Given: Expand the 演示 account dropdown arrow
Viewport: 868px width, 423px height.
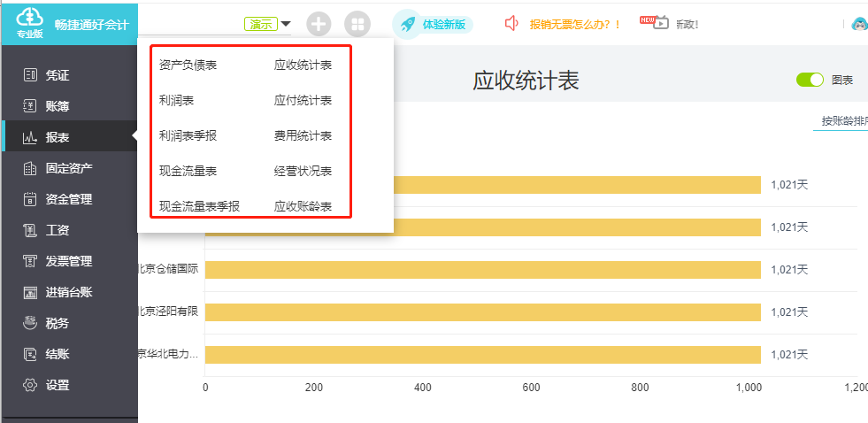Looking at the screenshot, I should click(x=286, y=24).
